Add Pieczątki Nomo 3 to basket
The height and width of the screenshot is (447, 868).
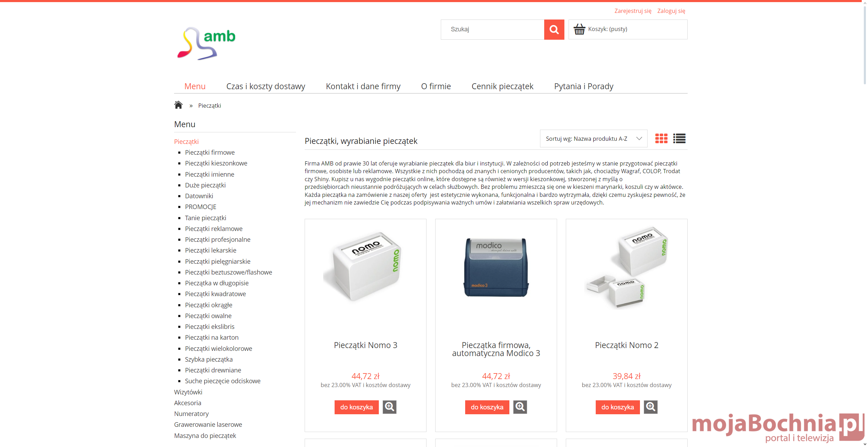(x=357, y=407)
